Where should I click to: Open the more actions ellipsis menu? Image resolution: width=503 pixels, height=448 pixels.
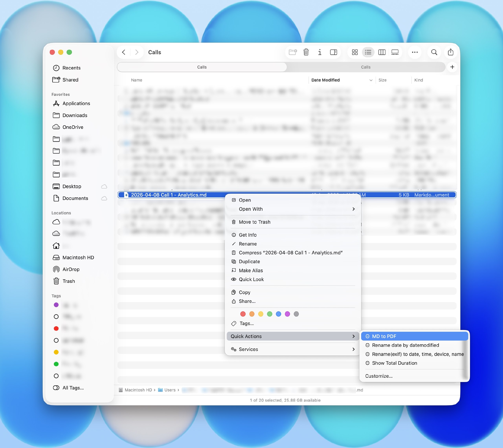(415, 52)
